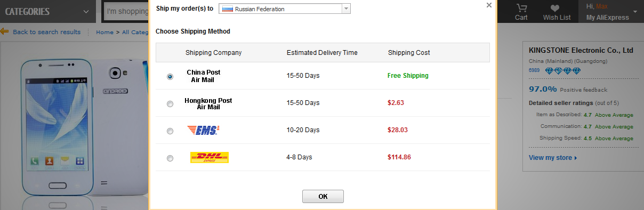Confirm shipping method with OK button

tap(323, 196)
